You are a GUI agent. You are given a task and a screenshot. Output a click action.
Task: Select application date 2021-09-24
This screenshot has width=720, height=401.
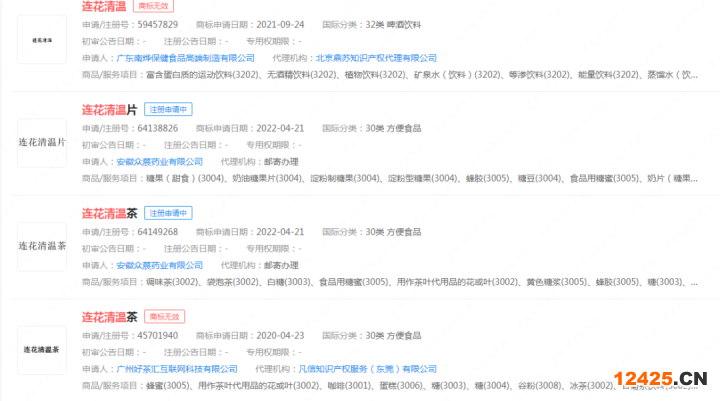[280, 25]
